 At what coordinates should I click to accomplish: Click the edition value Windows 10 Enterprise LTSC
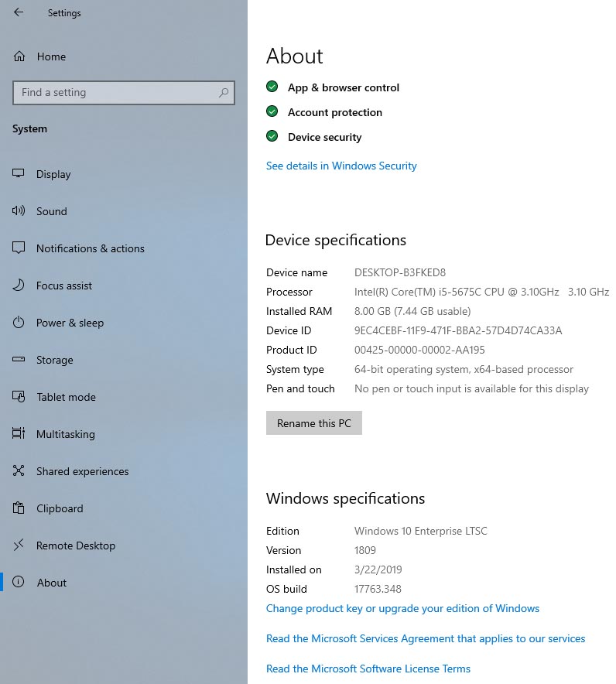420,531
